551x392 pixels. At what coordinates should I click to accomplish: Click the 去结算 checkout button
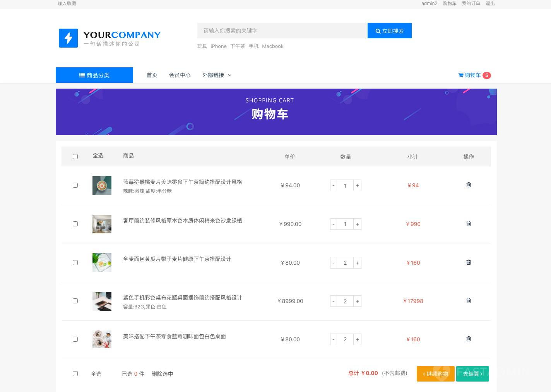point(472,373)
